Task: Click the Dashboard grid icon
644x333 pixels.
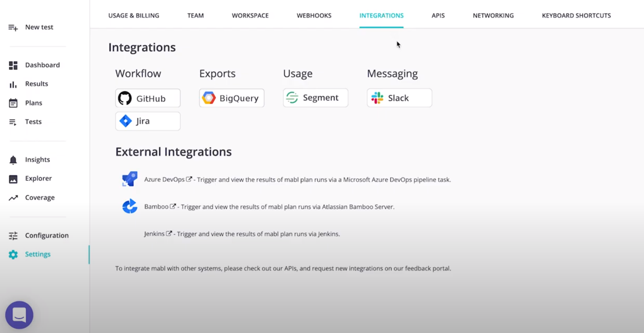Action: tap(13, 65)
